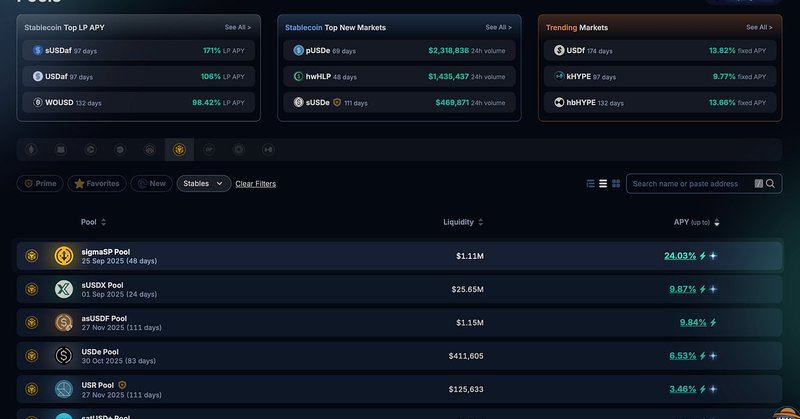
Task: Click chain badge on USDe Pool row
Action: click(x=32, y=356)
